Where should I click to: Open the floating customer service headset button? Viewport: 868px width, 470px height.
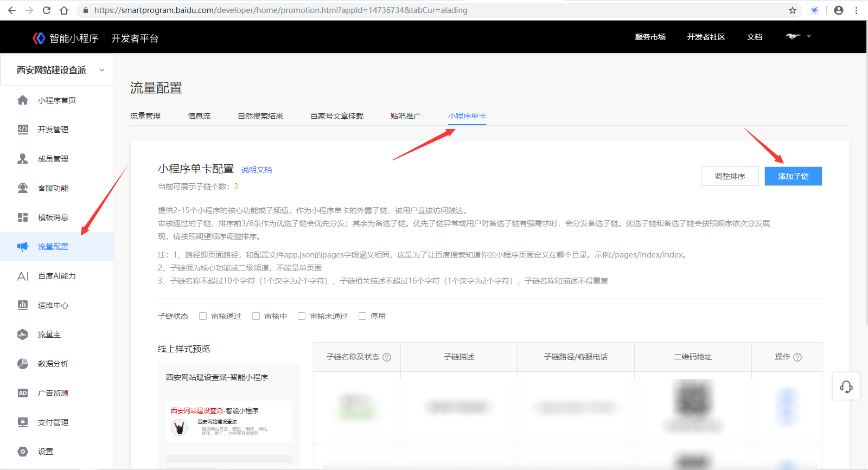click(846, 386)
